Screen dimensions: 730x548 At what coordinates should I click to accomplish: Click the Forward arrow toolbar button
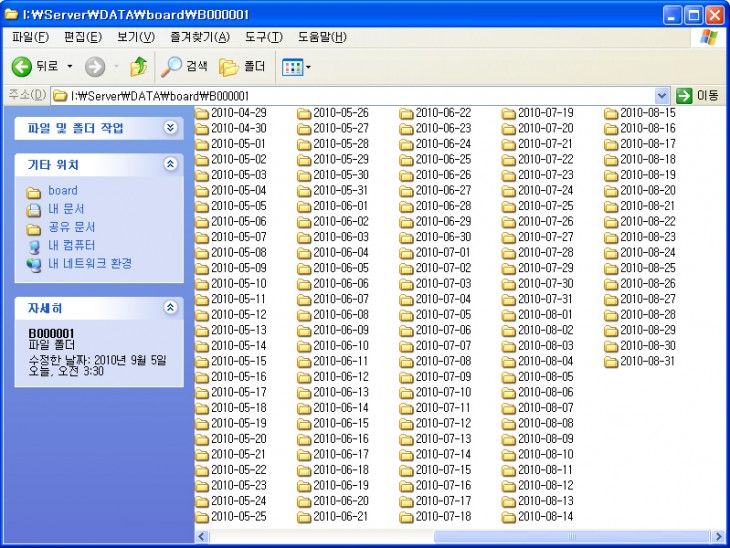click(x=95, y=67)
